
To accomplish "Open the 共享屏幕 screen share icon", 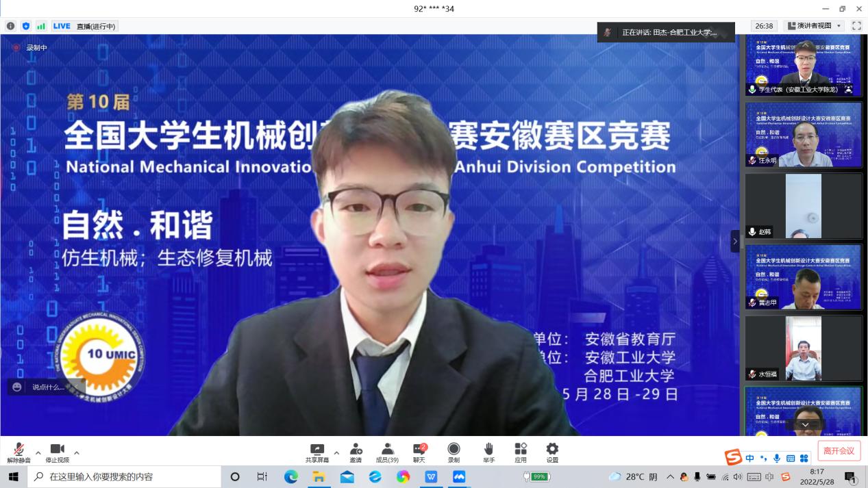I will click(x=317, y=452).
